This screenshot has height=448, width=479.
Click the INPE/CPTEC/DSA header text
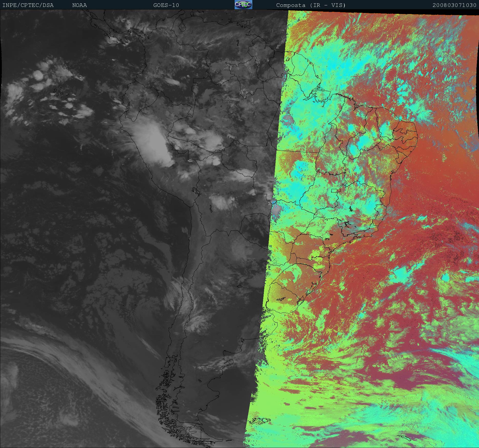point(28,5)
